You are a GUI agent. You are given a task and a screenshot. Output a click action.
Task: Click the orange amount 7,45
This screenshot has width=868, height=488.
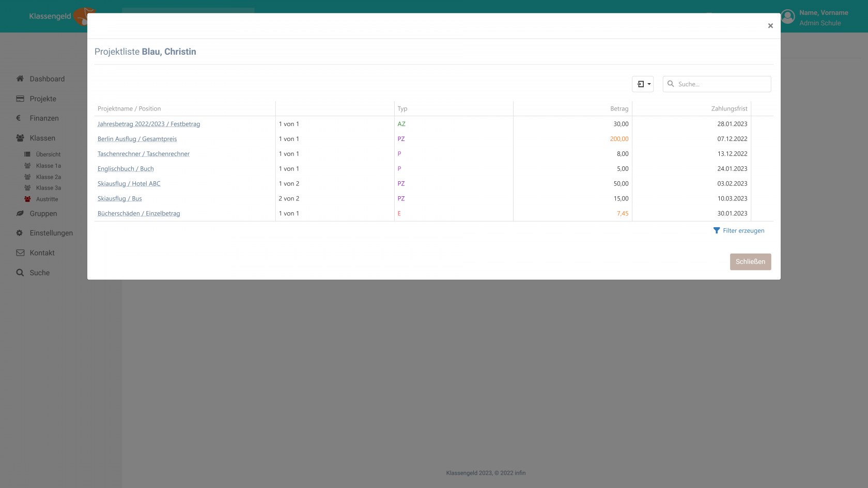point(623,214)
